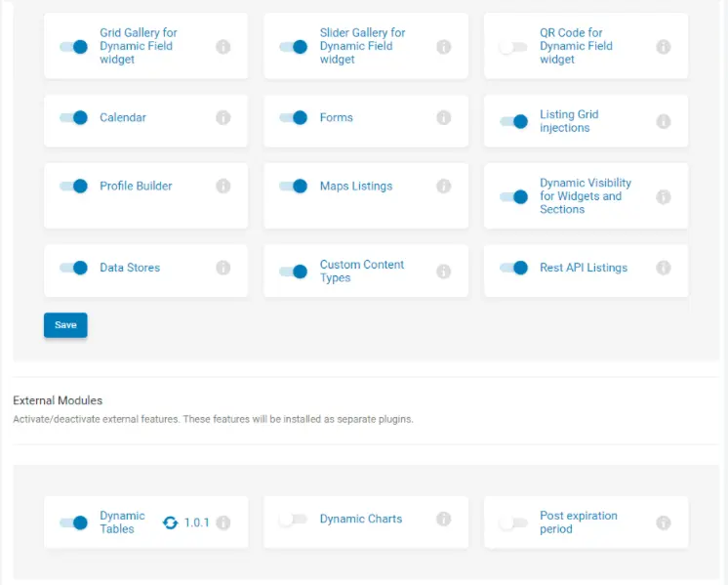Turn off the Calendar module toggle
Viewport: 728px width, 585px height.
73,117
